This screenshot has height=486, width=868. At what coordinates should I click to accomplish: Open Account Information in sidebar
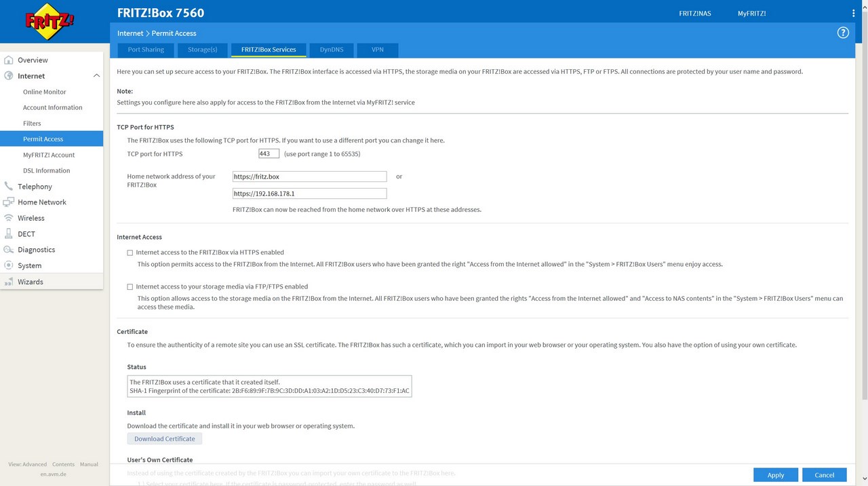point(52,107)
